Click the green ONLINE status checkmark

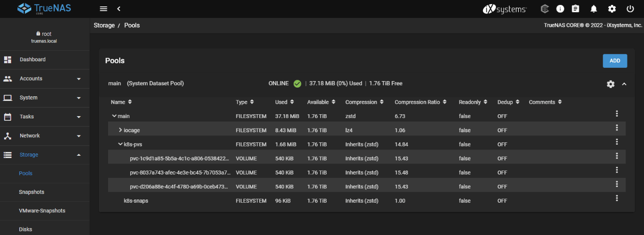pos(297,83)
